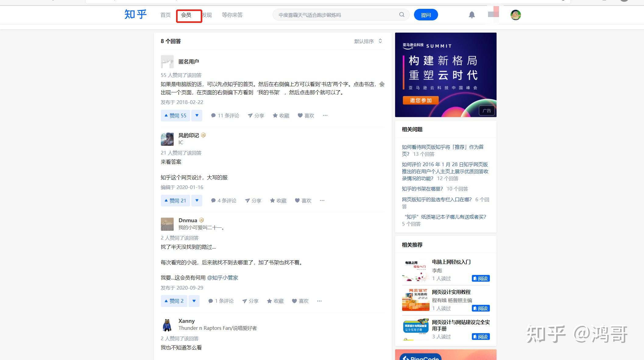Screen dimensions: 644x360
Task: Toggle upvote 赞同 55 on the first answer
Action: click(x=175, y=116)
